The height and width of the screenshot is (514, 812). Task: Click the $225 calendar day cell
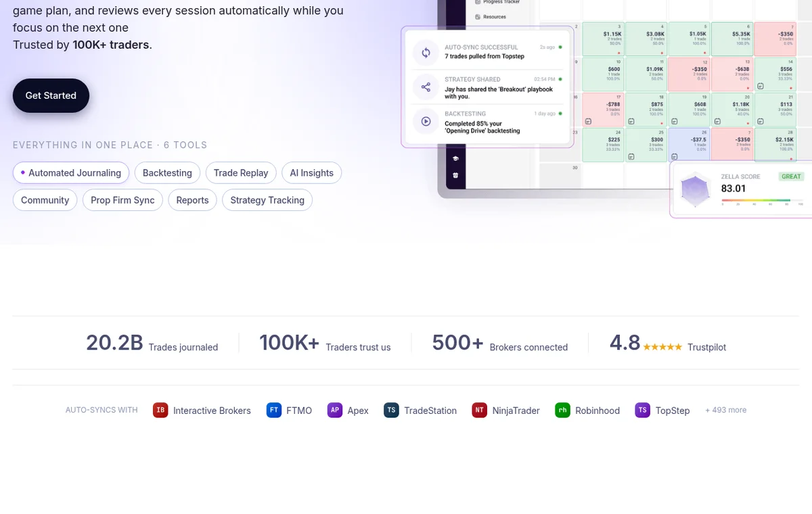click(603, 145)
